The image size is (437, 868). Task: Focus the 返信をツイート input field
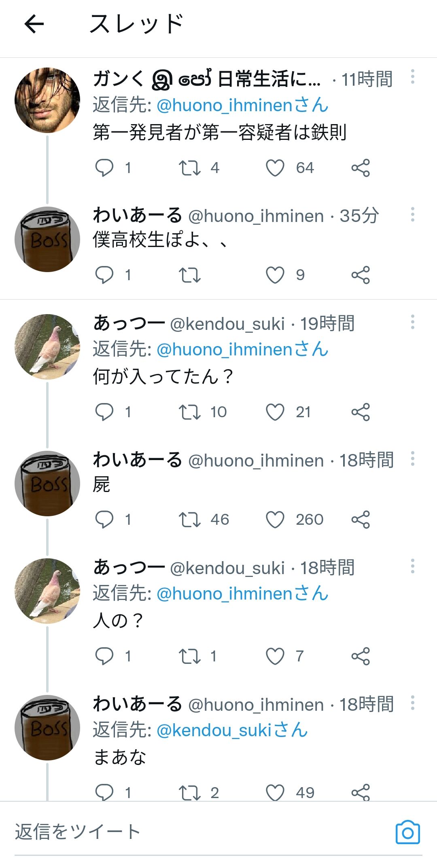[x=202, y=832]
